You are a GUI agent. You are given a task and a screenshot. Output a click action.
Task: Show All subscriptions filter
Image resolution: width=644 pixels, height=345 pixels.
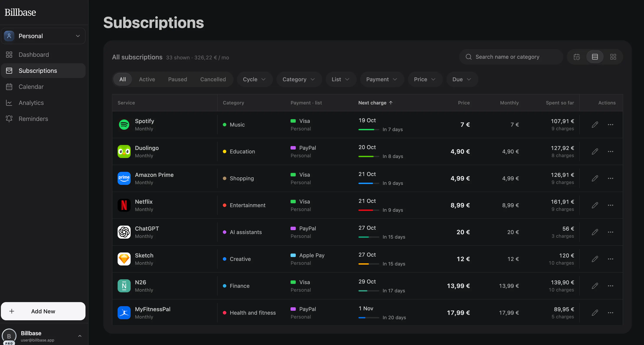coord(123,79)
